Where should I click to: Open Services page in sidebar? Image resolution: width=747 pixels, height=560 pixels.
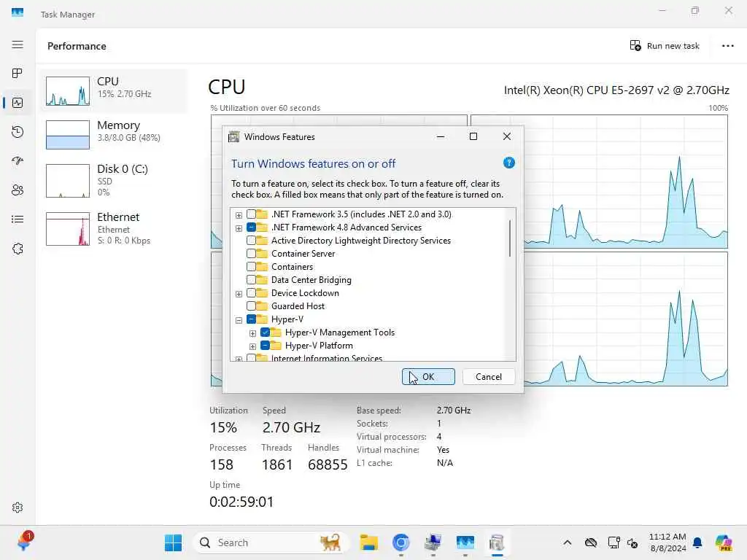pyautogui.click(x=18, y=249)
